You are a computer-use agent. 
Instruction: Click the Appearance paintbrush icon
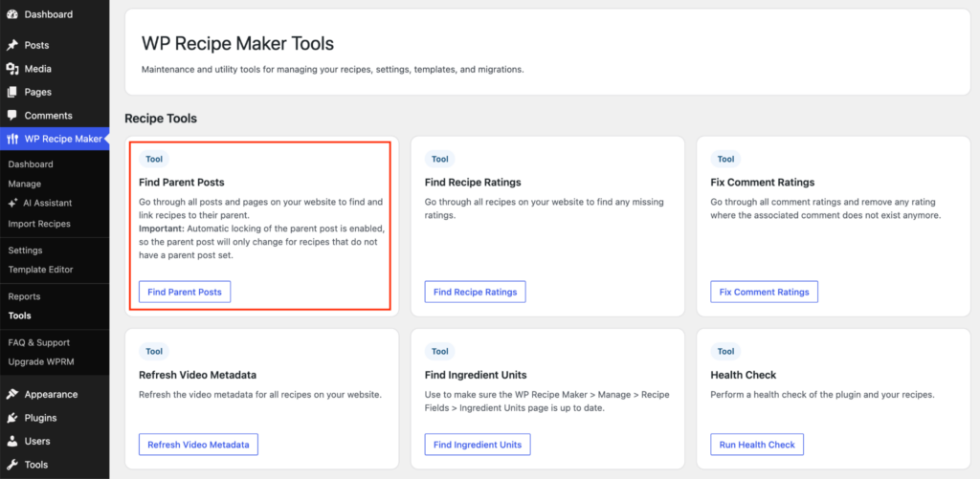[11, 394]
